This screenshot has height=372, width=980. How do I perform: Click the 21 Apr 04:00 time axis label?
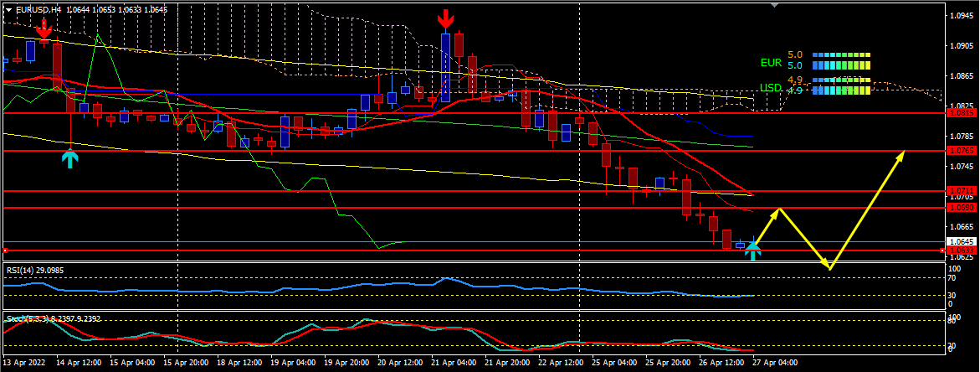point(452,365)
